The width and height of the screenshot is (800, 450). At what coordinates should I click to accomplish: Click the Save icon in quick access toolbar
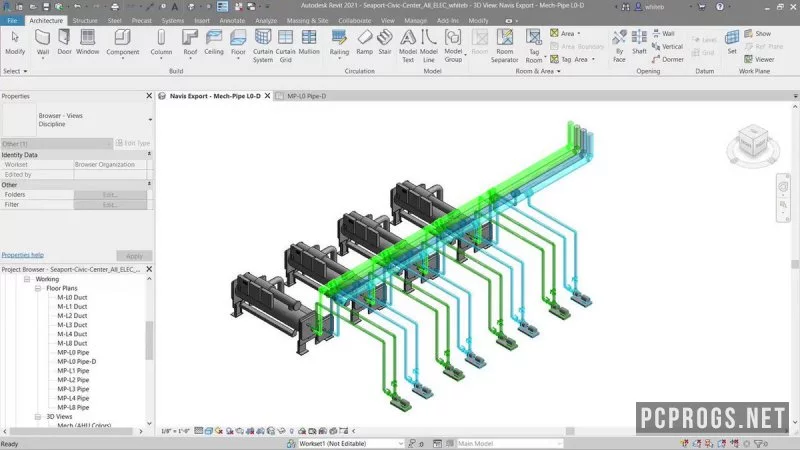pyautogui.click(x=46, y=7)
